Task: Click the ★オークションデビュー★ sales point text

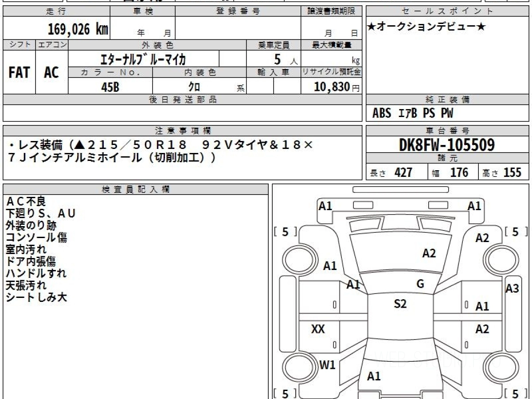Action: pyautogui.click(x=426, y=27)
